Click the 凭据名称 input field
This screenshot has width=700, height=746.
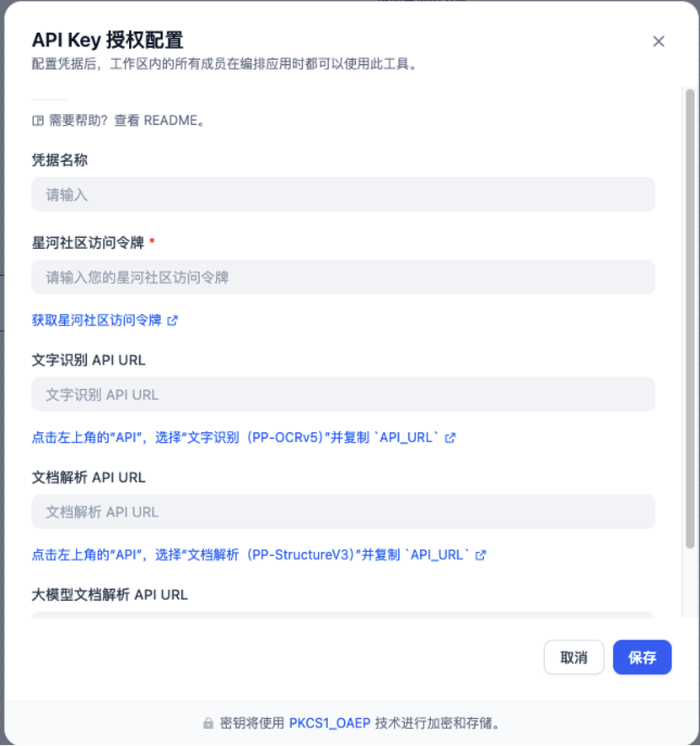(343, 194)
